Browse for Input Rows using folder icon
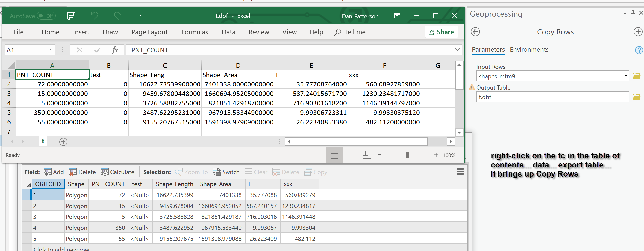This screenshot has width=644, height=251. click(637, 76)
